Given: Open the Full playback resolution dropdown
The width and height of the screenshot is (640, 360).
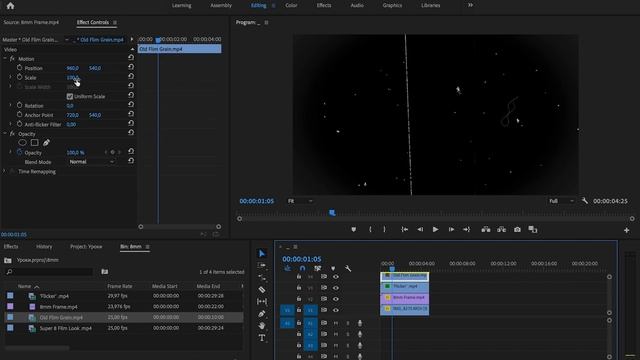Looking at the screenshot, I should [x=562, y=201].
